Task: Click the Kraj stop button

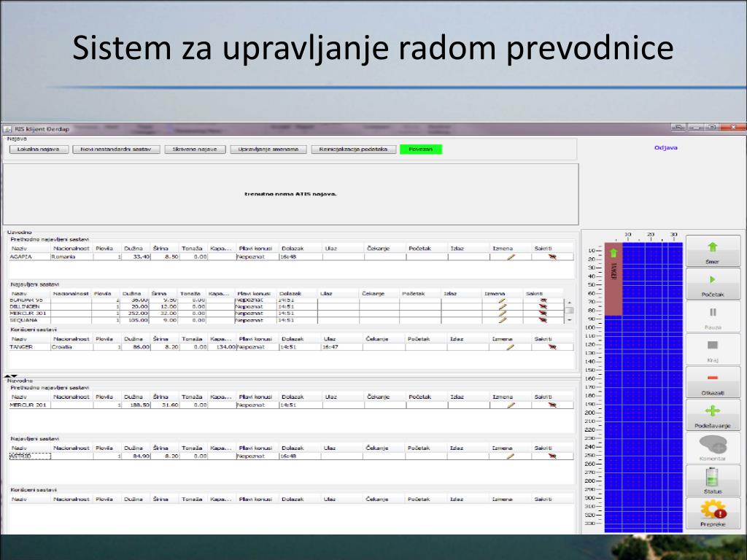Action: coord(713,349)
